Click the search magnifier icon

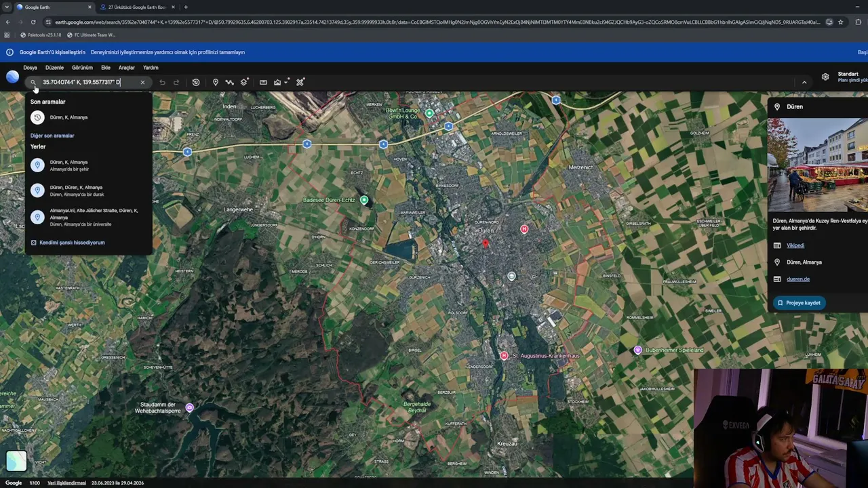(x=33, y=83)
